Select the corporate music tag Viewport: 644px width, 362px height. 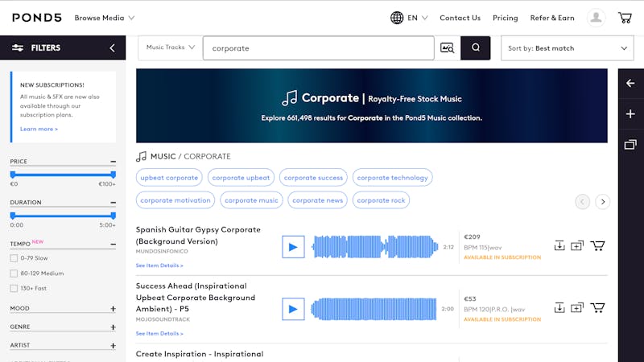(251, 200)
